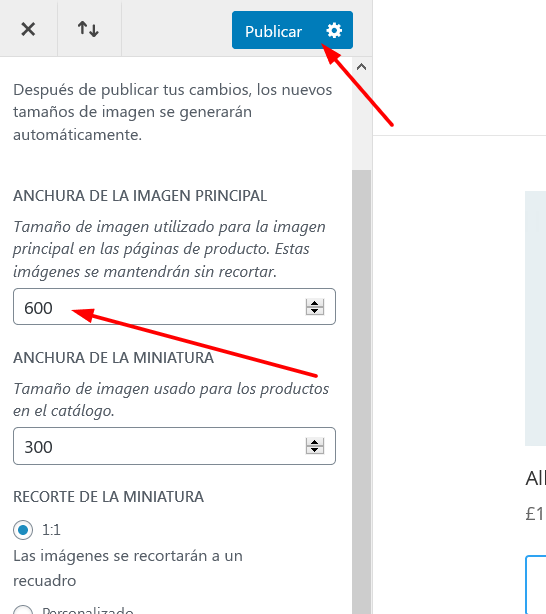Focus the main image width field showing 600
Viewport: 546px width, 614px height.
click(x=174, y=307)
